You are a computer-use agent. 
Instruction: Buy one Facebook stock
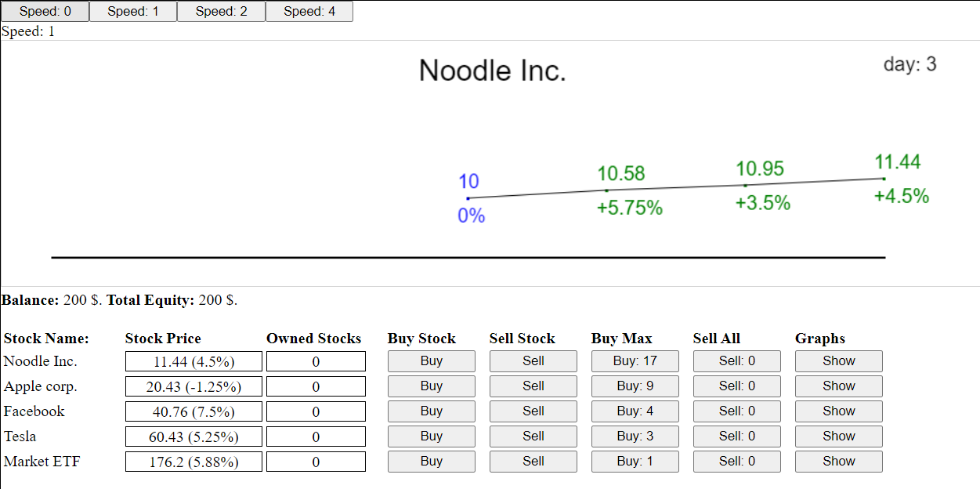coord(432,411)
